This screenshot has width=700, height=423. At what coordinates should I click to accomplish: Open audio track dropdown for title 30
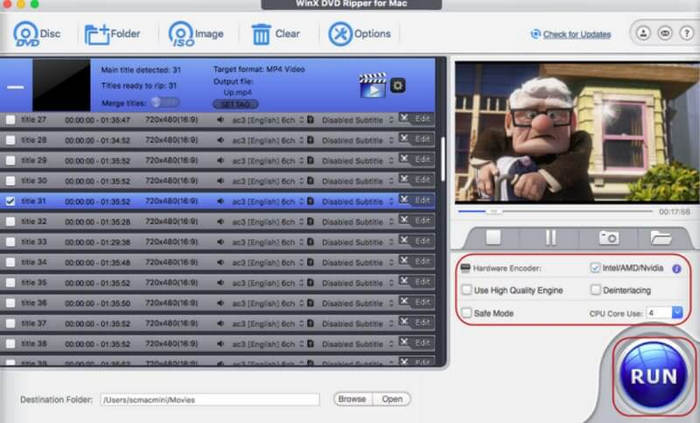268,181
